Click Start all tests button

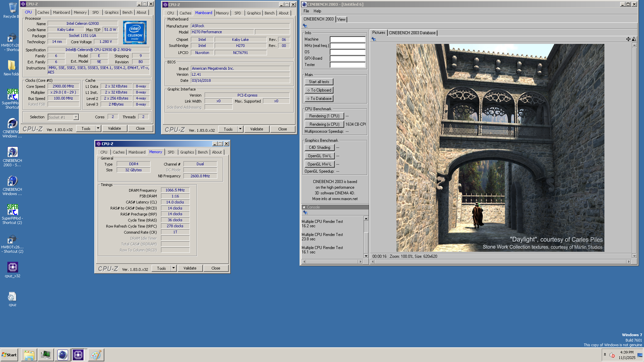[319, 82]
